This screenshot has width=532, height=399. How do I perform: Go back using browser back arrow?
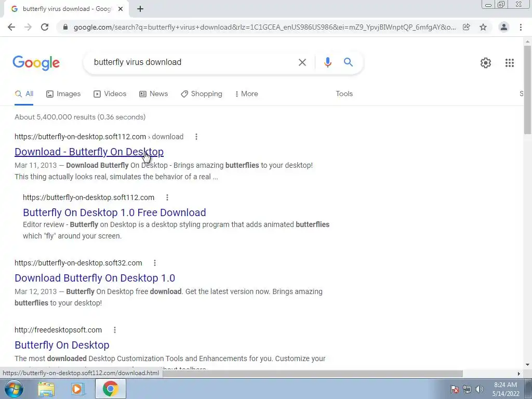point(11,27)
